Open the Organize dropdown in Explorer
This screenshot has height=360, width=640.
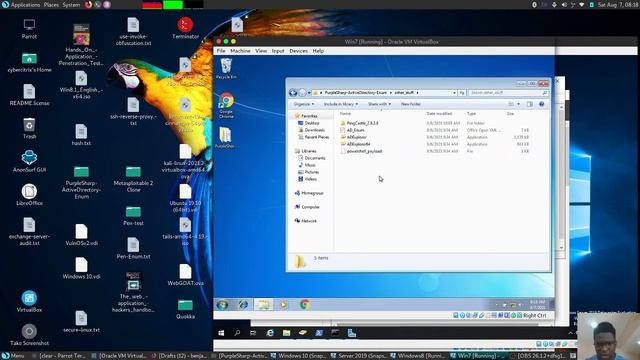click(x=304, y=104)
